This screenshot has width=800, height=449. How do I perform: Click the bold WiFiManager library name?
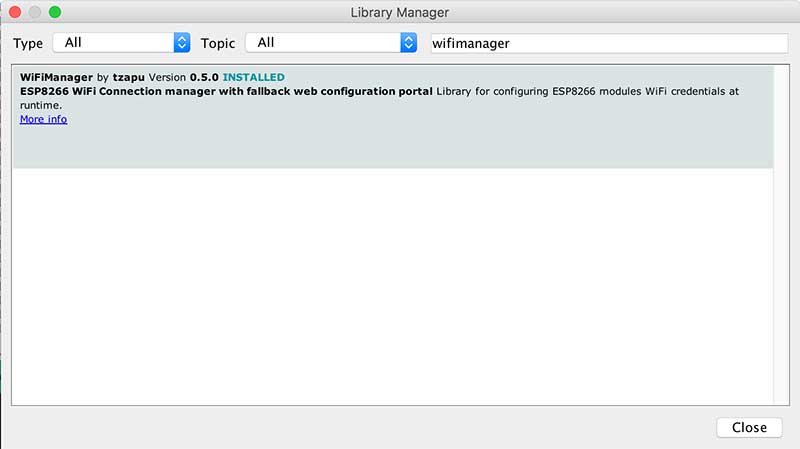click(x=57, y=77)
